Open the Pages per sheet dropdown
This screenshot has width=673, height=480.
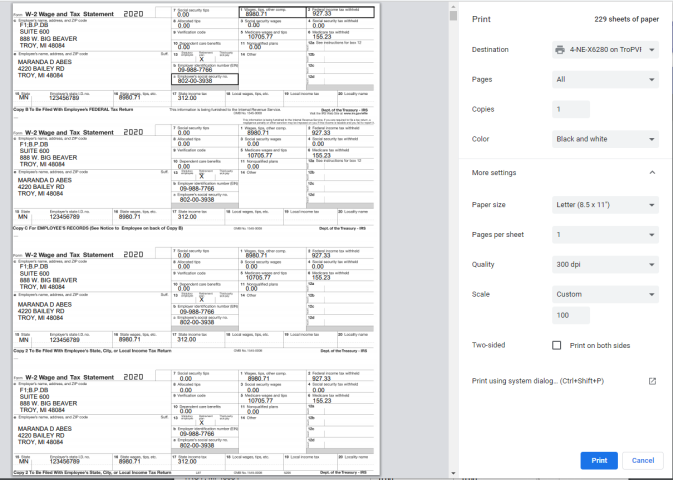[x=605, y=235]
